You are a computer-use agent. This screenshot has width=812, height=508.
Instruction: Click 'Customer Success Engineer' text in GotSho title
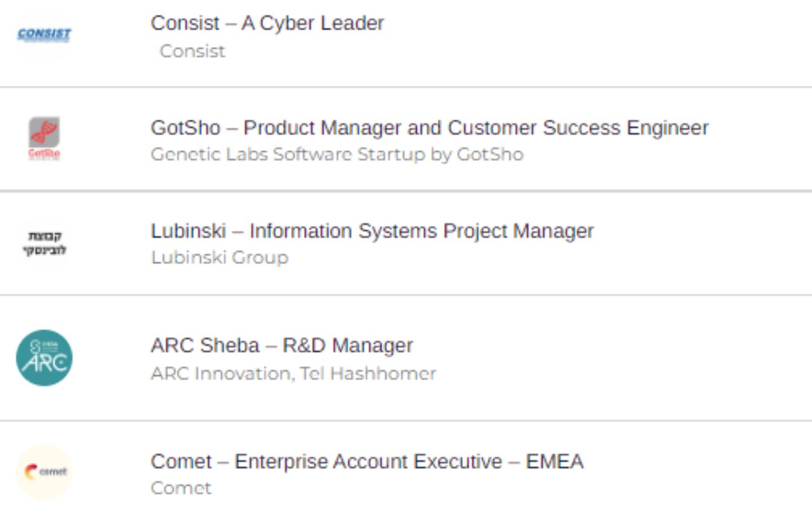[x=578, y=128]
